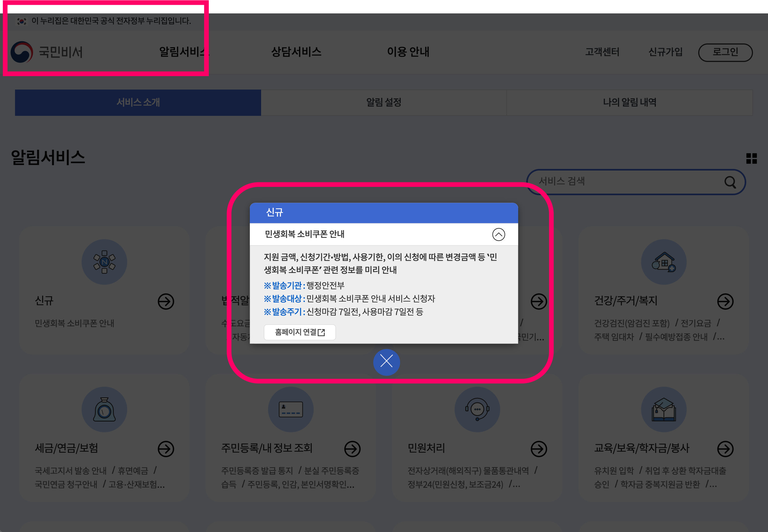Click the 홈페이지 연결 button in popup
768x532 pixels.
tap(299, 332)
